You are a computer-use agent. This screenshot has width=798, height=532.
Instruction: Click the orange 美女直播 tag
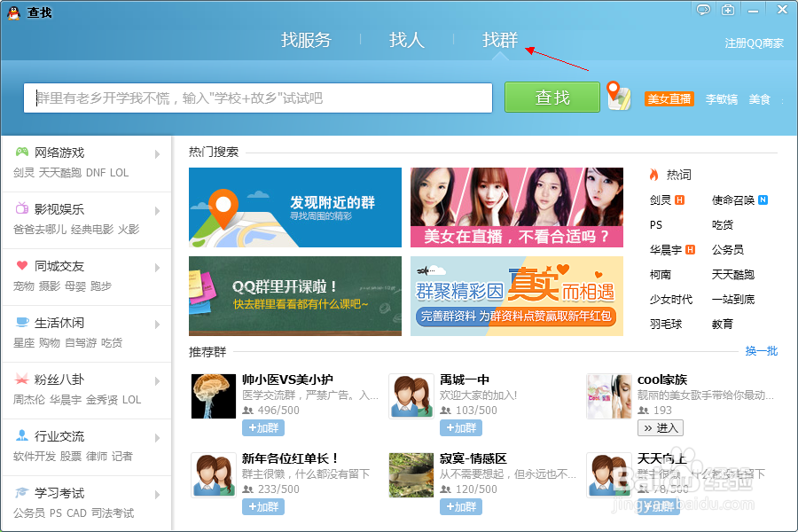669,98
